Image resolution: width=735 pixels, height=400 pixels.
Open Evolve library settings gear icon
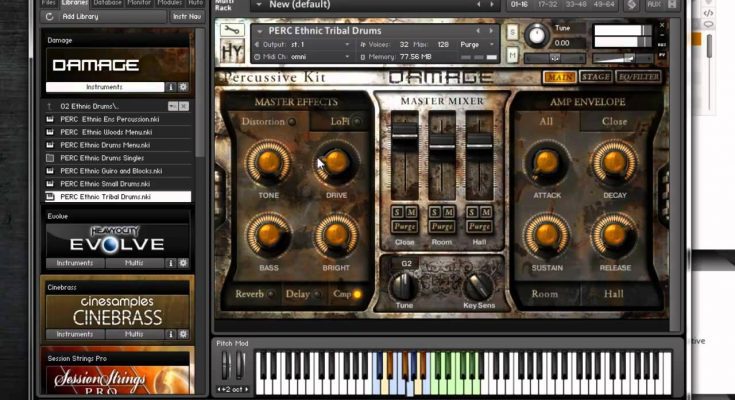point(183,263)
